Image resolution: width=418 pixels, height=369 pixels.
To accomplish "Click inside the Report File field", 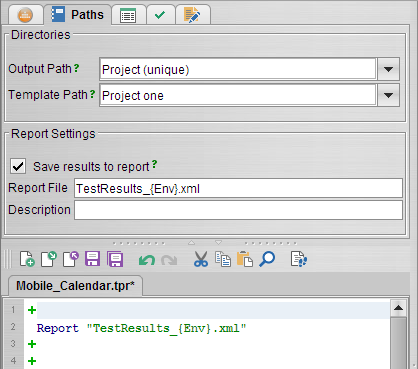I will coord(238,188).
